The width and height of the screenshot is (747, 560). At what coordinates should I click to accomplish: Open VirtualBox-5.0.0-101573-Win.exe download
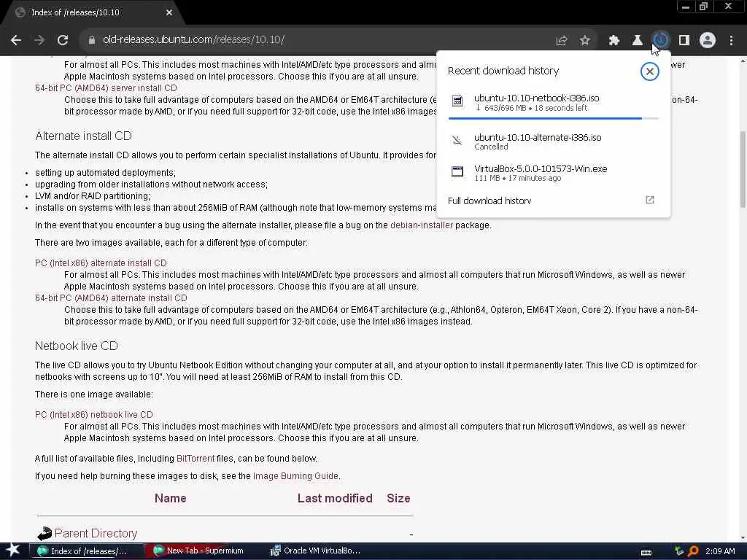553,173
